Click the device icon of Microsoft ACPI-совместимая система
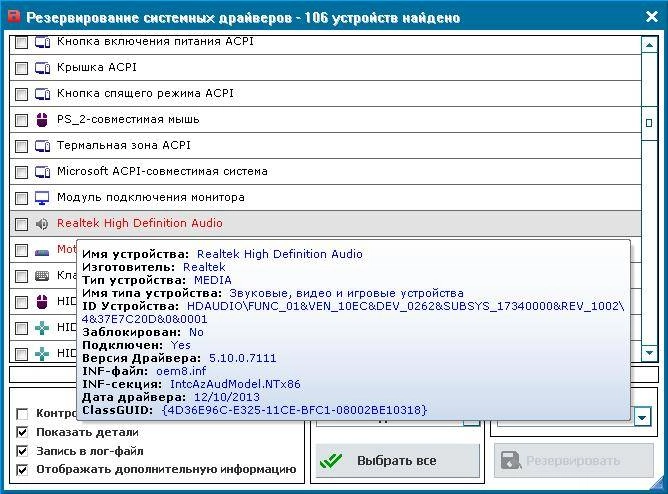The width and height of the screenshot is (668, 494). pos(42,172)
